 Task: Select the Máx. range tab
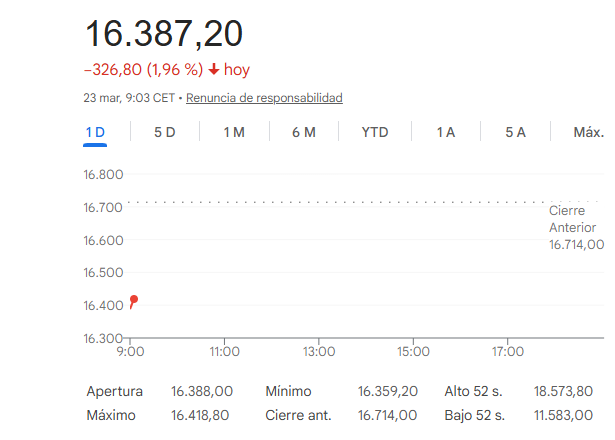tap(588, 132)
